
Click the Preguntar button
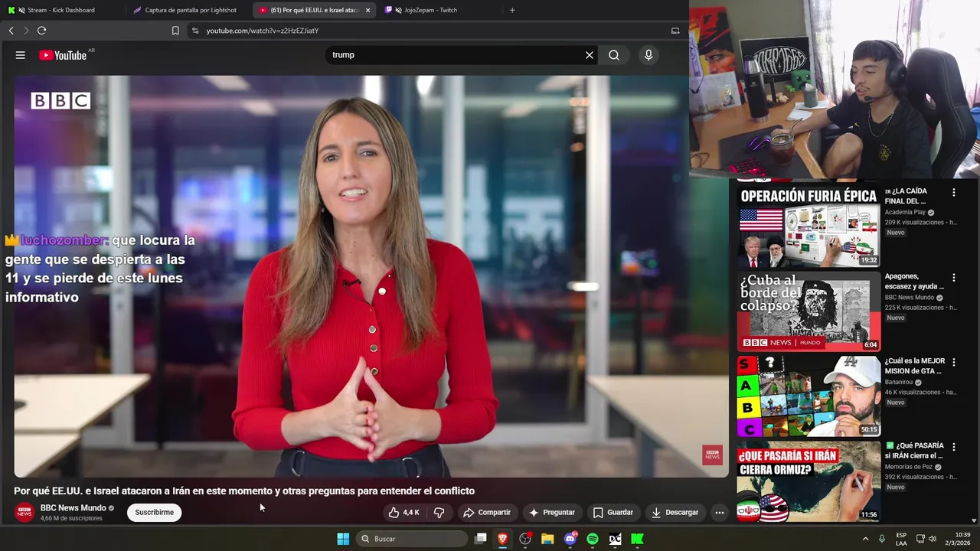click(x=551, y=513)
